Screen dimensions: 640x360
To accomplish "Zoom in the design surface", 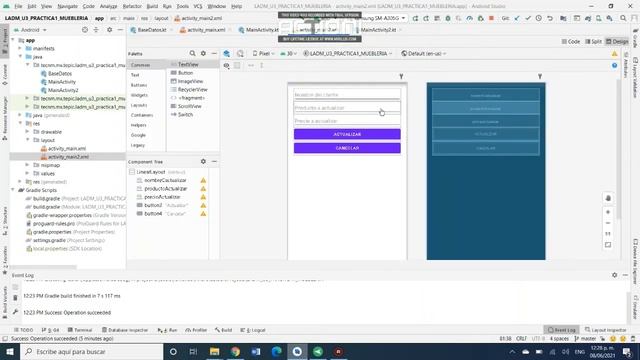I will click(608, 212).
